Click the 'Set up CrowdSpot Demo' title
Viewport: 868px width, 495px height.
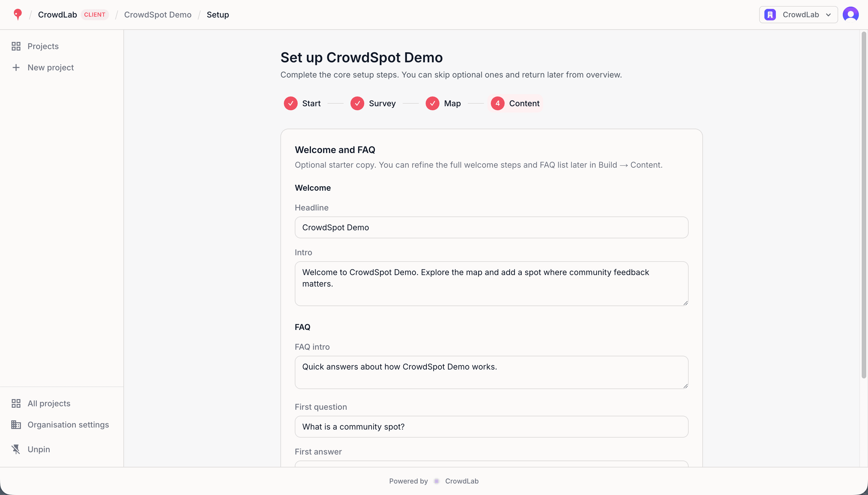click(x=361, y=57)
